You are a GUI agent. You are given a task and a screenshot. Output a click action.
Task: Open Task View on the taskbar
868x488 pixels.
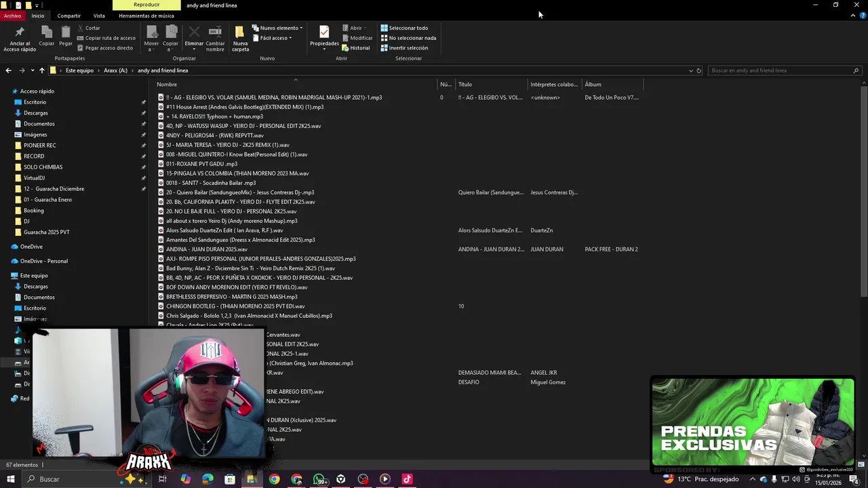coord(163,479)
